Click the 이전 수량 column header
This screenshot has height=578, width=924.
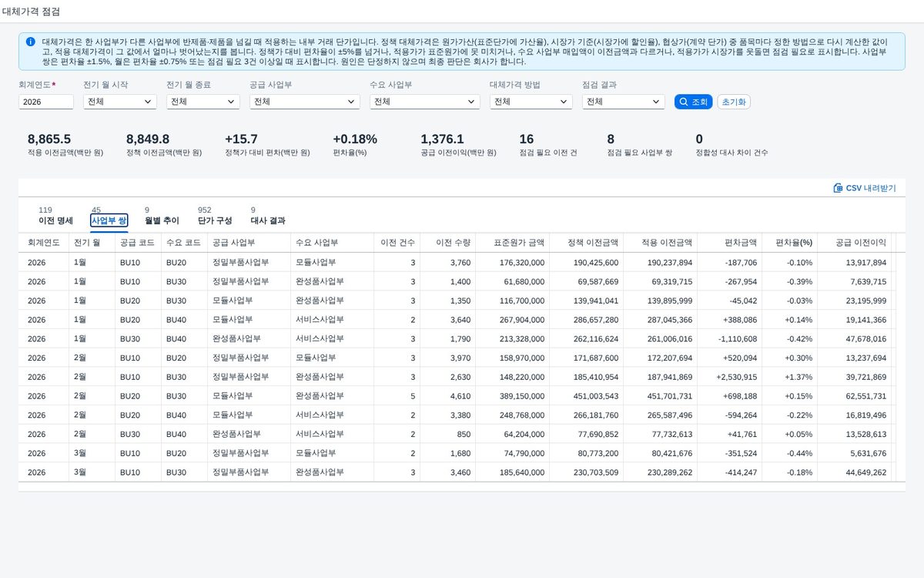click(448, 242)
